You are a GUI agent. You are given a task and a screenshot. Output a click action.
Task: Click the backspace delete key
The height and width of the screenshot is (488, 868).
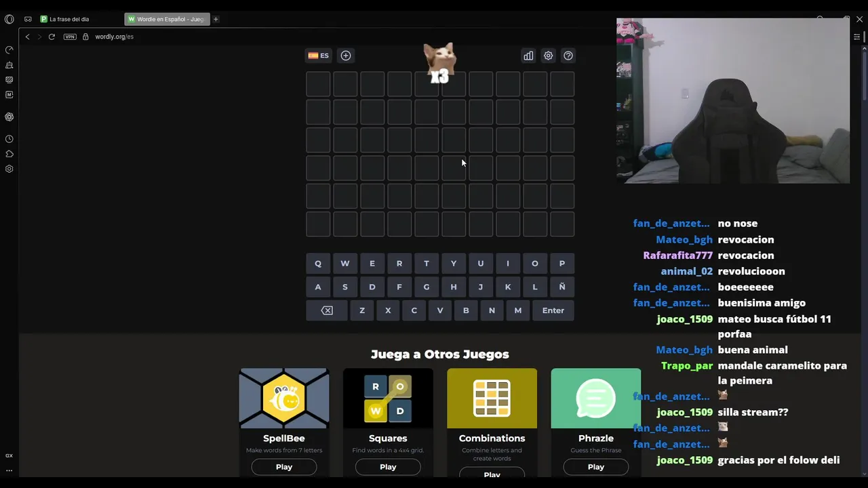click(x=327, y=310)
